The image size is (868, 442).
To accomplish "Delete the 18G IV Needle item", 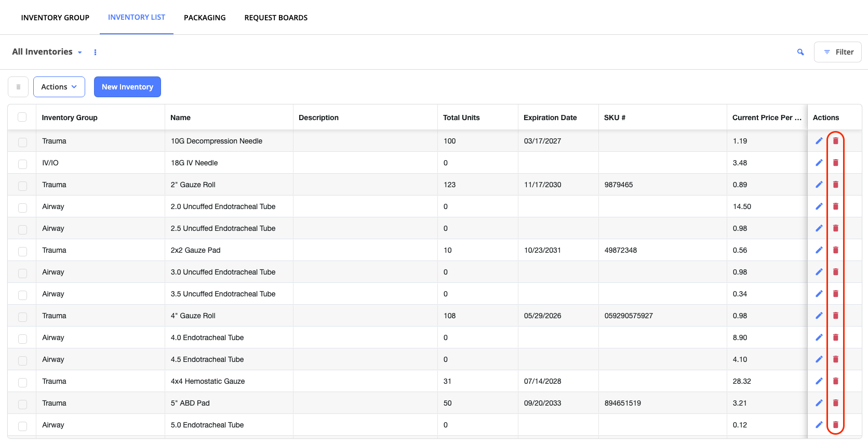I will point(836,163).
